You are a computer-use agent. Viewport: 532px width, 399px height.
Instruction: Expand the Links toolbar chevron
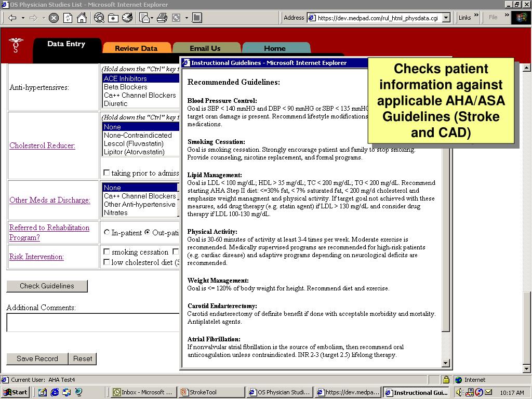(x=476, y=15)
